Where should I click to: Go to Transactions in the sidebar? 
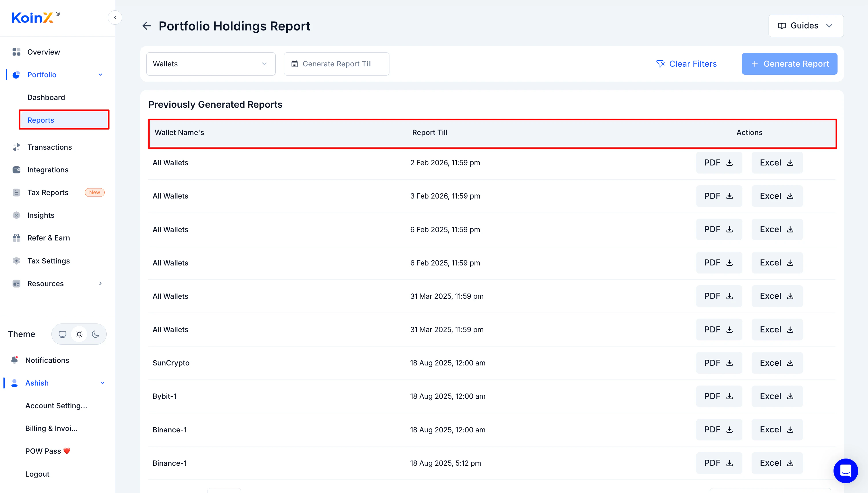coord(49,147)
